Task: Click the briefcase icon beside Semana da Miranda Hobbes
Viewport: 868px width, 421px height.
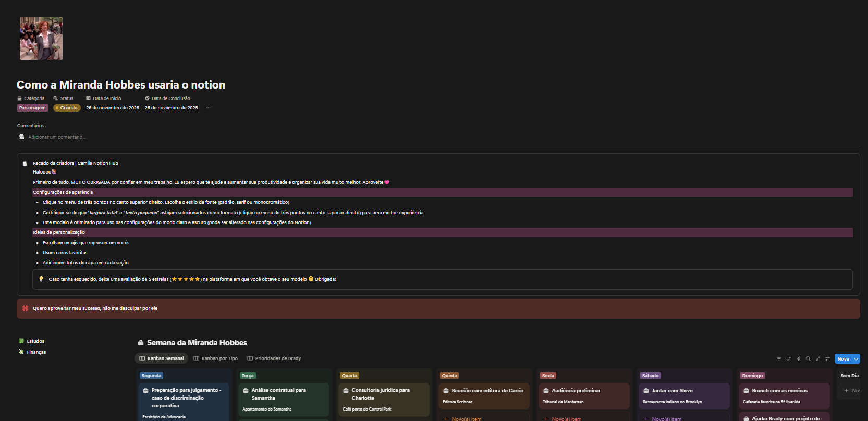Action: coord(141,343)
